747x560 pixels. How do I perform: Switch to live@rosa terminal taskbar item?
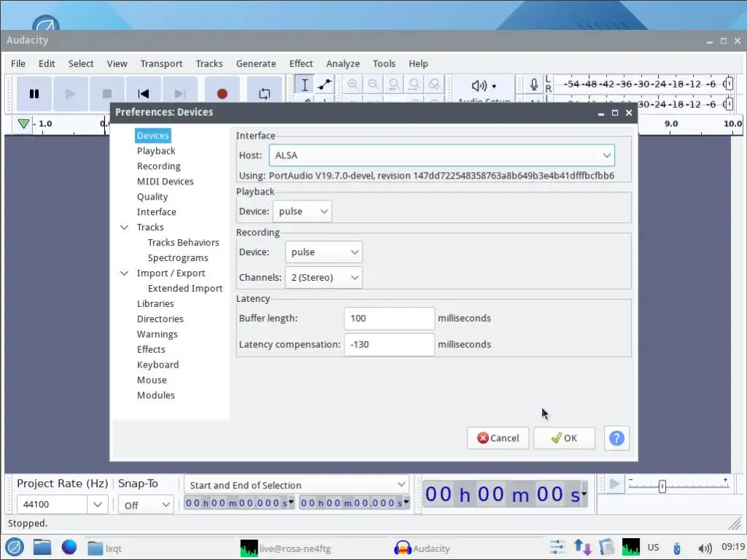point(286,548)
